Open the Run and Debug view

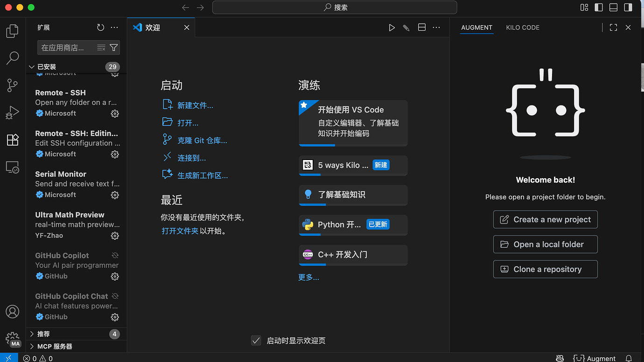point(13,112)
